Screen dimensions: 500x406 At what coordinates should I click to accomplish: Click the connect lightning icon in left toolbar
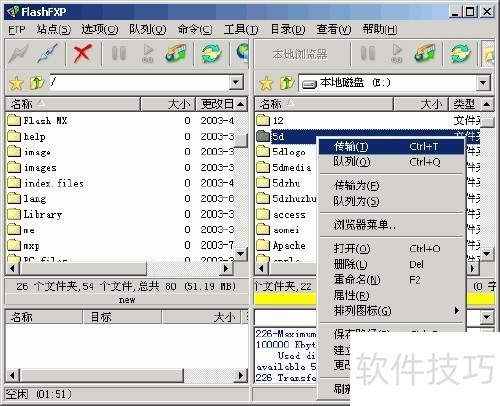pos(18,53)
